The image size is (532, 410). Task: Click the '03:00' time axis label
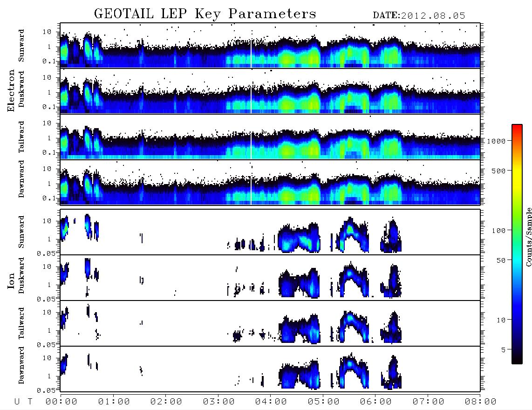219,402
